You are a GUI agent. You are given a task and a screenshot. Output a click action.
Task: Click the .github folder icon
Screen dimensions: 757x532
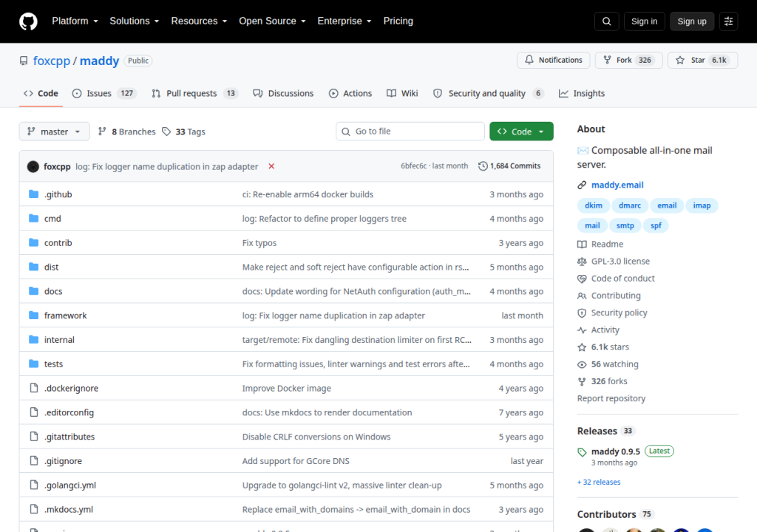pos(33,194)
